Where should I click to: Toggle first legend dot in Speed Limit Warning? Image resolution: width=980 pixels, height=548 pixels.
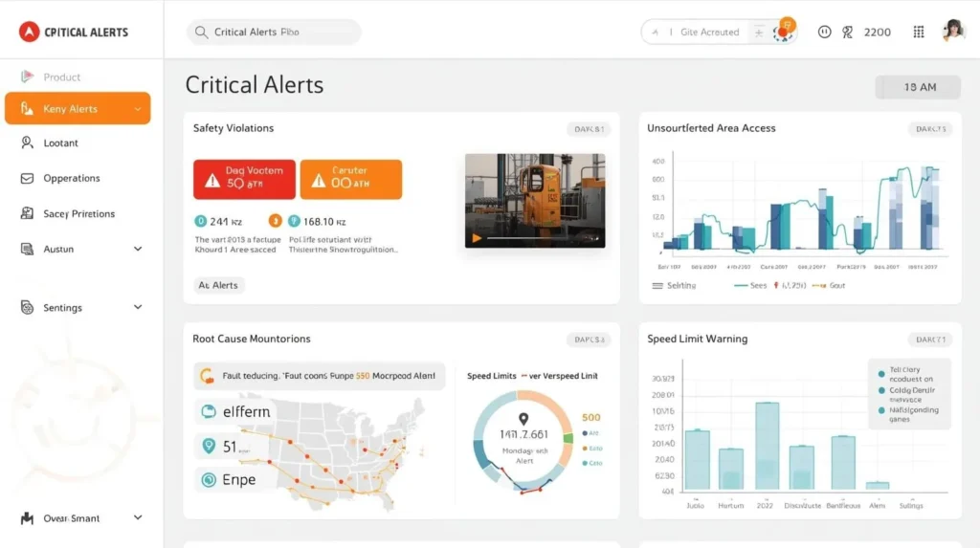click(880, 371)
